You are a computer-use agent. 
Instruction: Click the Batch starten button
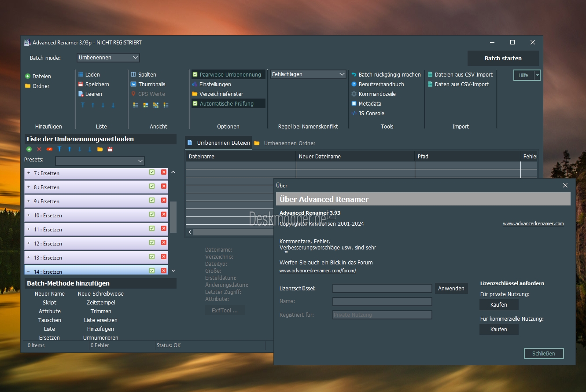(x=503, y=58)
